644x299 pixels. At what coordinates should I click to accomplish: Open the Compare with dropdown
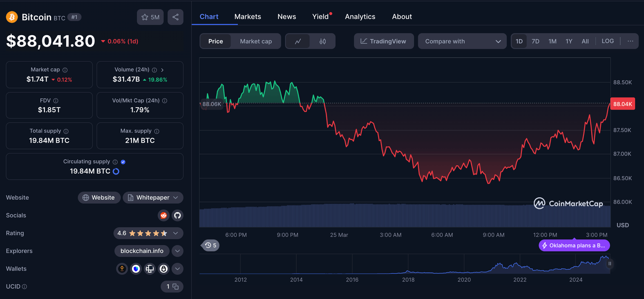[x=462, y=41]
